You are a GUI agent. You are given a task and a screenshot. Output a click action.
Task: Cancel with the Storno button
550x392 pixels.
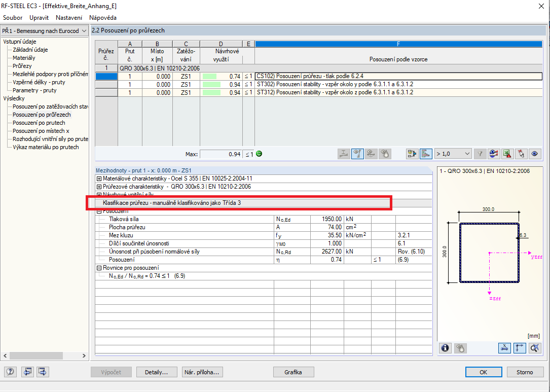[x=525, y=372]
